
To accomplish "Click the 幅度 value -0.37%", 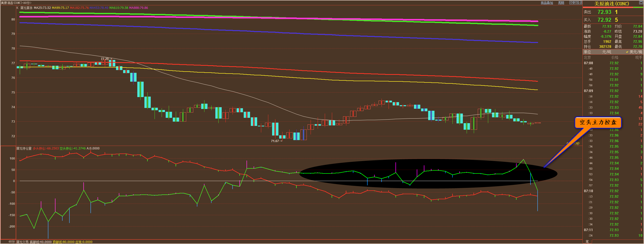I will pyautogui.click(x=605, y=36).
